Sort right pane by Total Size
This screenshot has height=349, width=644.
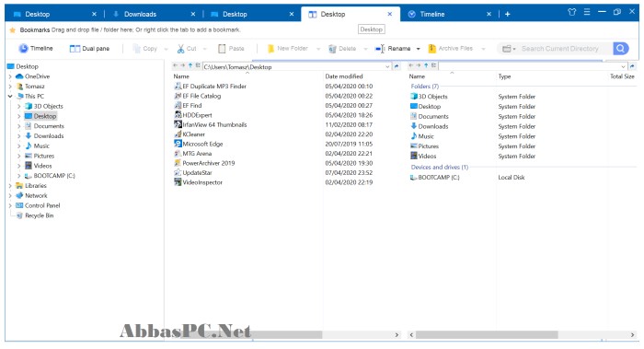coord(622,76)
